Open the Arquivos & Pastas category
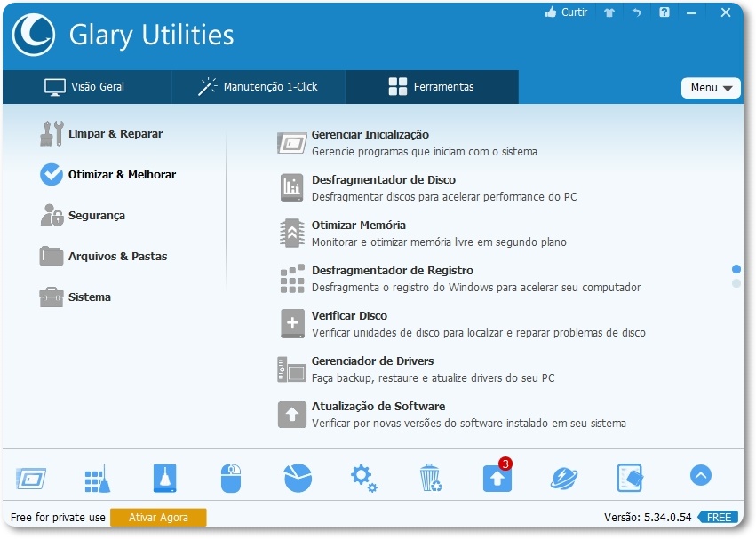756x539 pixels. 104,256
